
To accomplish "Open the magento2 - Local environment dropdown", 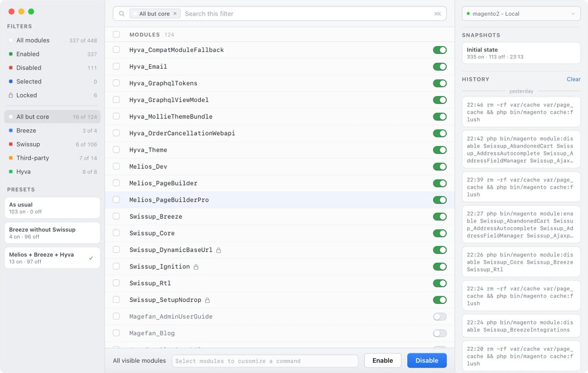I will (x=521, y=14).
